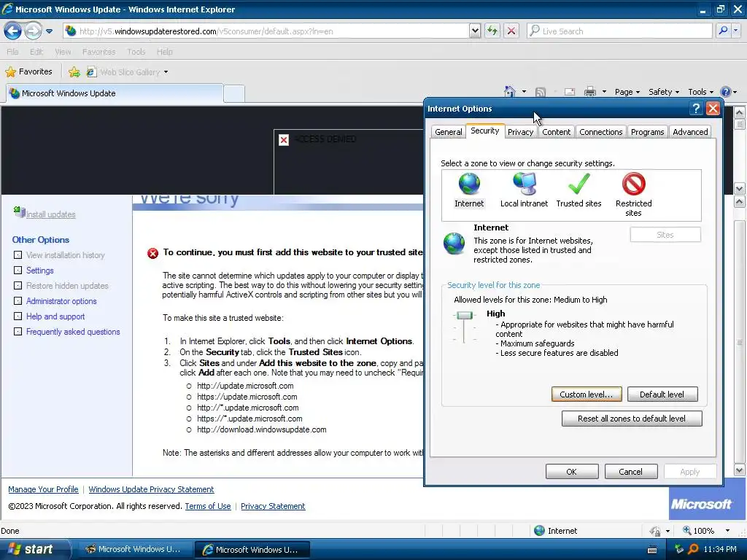Open Windows Update Privacy Statement link
This screenshot has height=560, width=747.
tap(151, 489)
